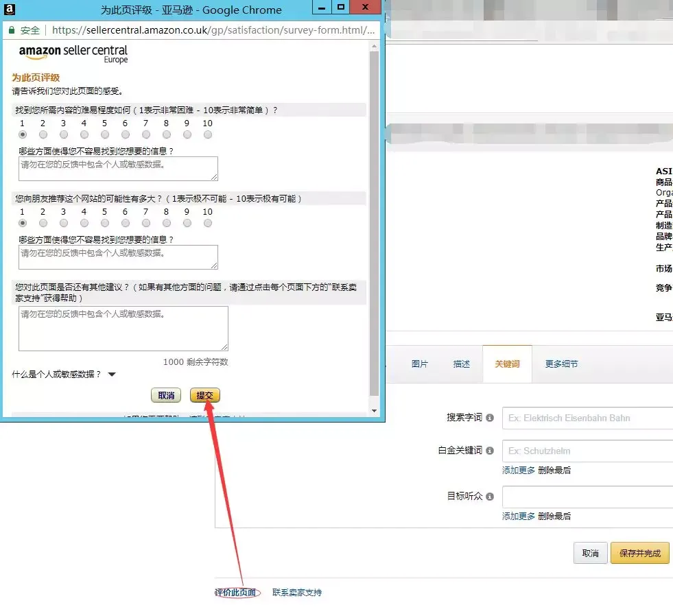Click the 为此页评级 heading
This screenshot has height=616, width=673.
(36, 78)
